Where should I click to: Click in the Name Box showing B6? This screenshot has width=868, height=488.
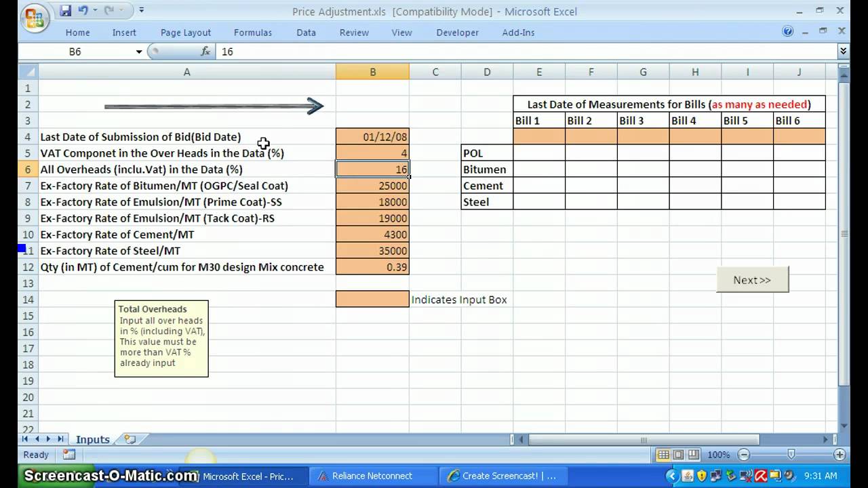[75, 52]
